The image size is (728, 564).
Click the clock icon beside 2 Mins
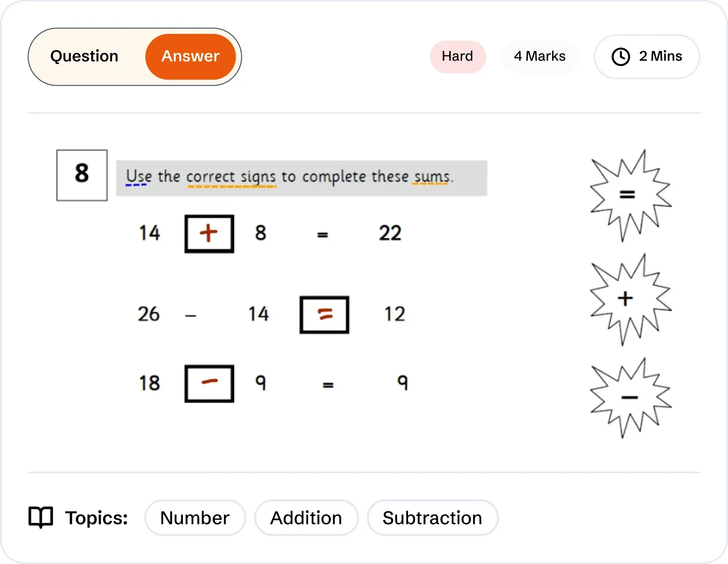[621, 57]
